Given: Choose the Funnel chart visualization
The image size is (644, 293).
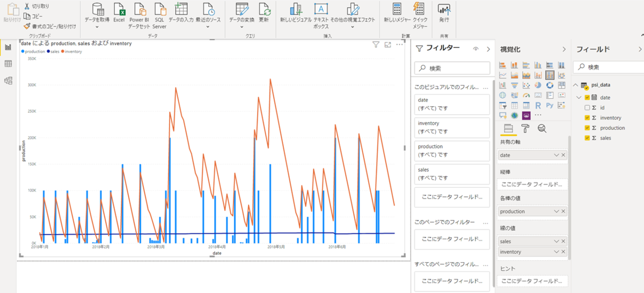Looking at the screenshot, I should point(514,85).
